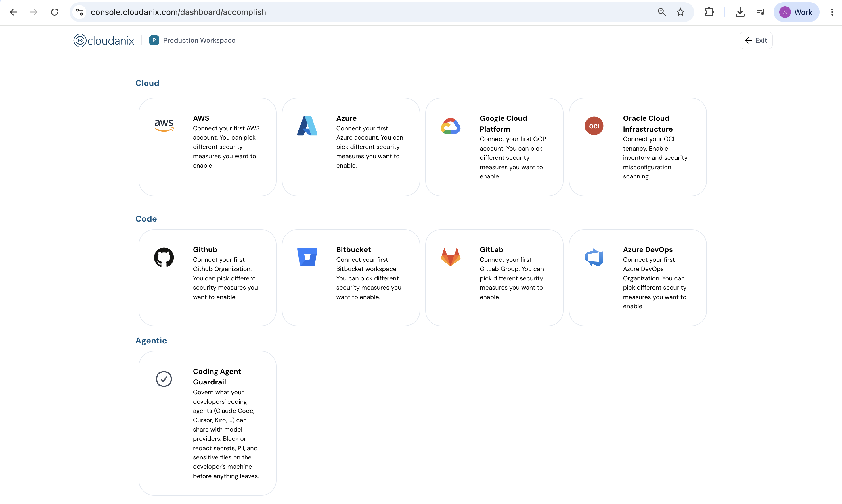Click the Exit button
842x504 pixels.
coord(756,41)
